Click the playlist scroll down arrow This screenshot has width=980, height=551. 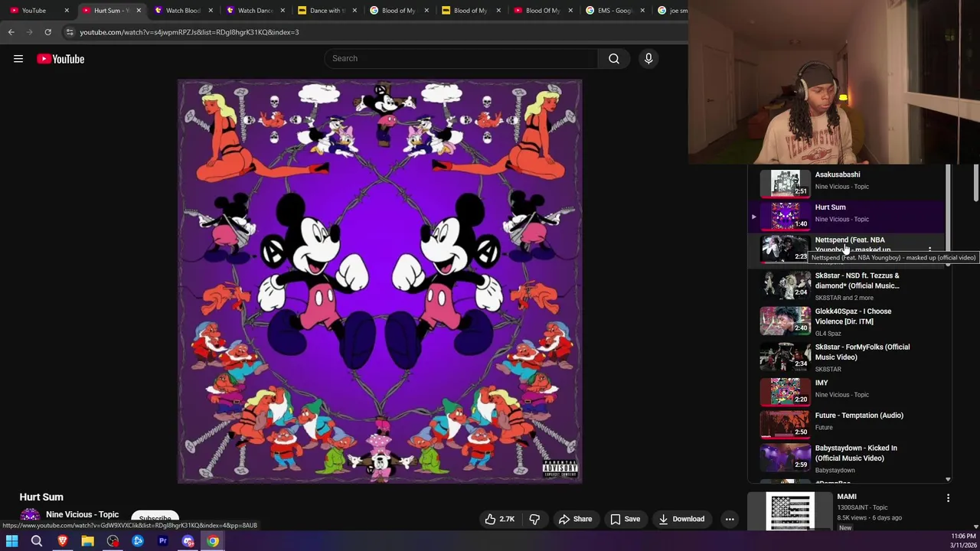coord(948,479)
